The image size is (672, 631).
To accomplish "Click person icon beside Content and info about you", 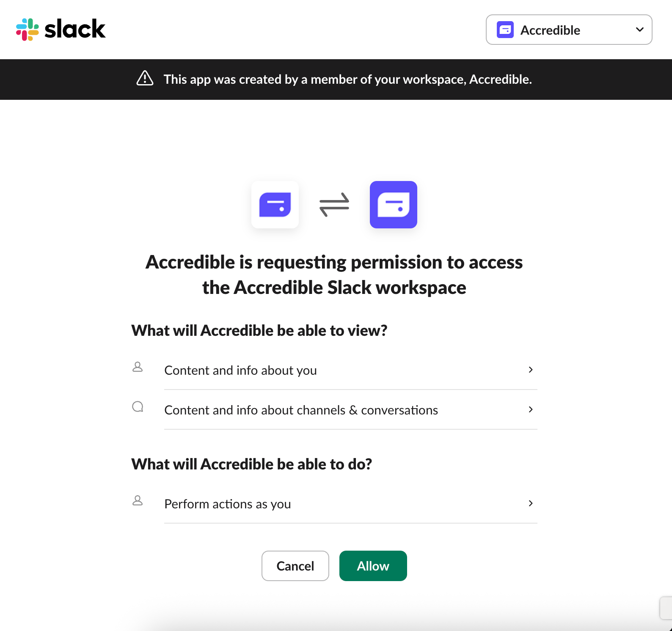I will [x=138, y=367].
